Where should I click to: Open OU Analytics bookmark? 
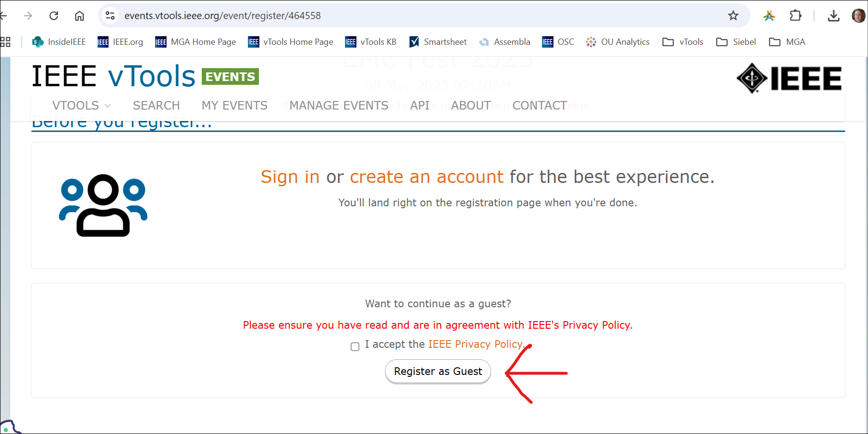(618, 42)
